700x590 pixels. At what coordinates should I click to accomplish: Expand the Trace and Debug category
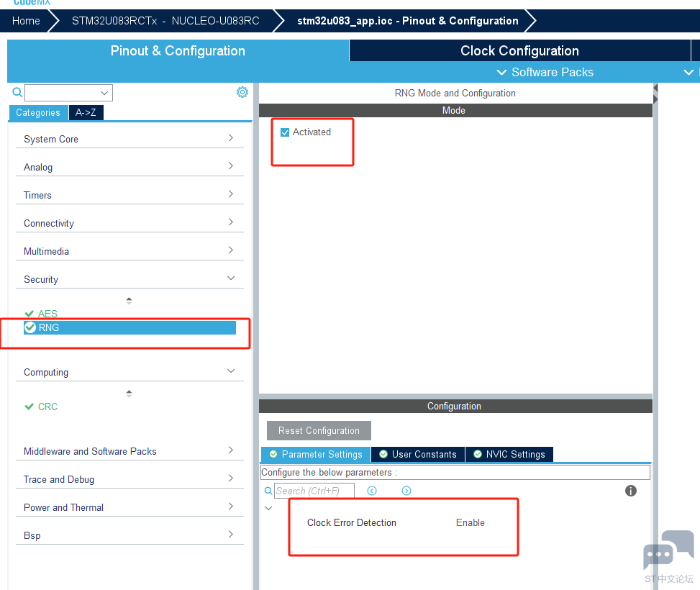(x=129, y=479)
